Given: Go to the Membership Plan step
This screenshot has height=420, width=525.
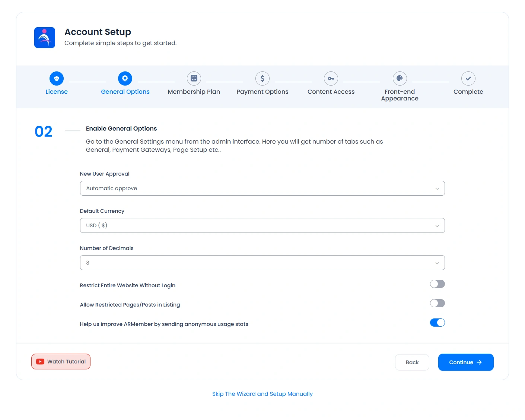Looking at the screenshot, I should point(194,92).
